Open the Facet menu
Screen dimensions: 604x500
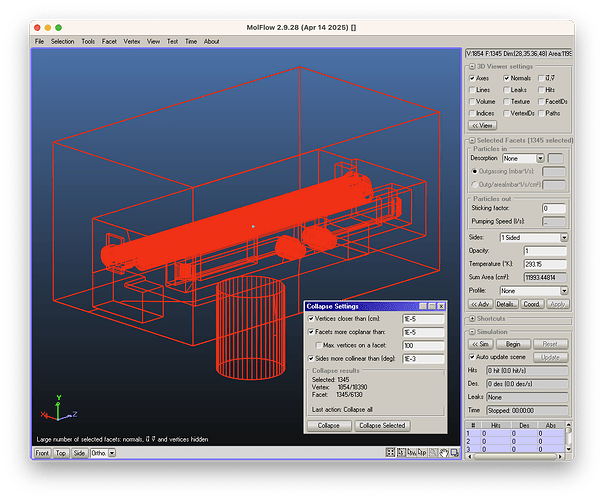(109, 41)
